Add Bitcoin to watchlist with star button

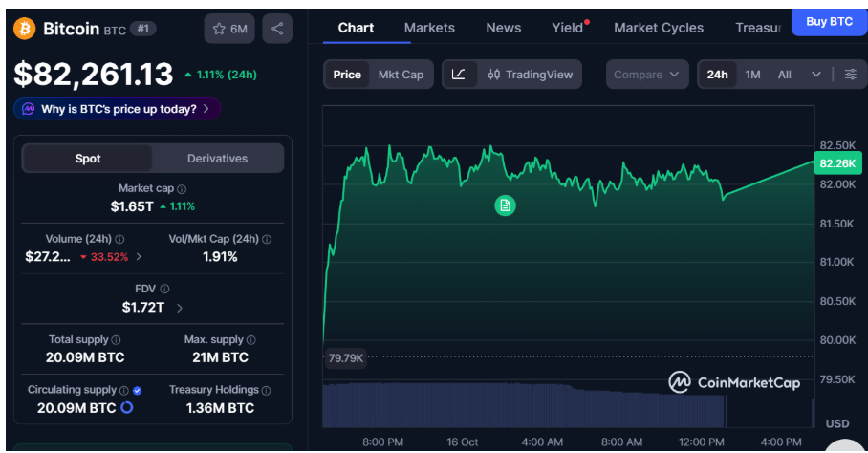click(x=229, y=29)
